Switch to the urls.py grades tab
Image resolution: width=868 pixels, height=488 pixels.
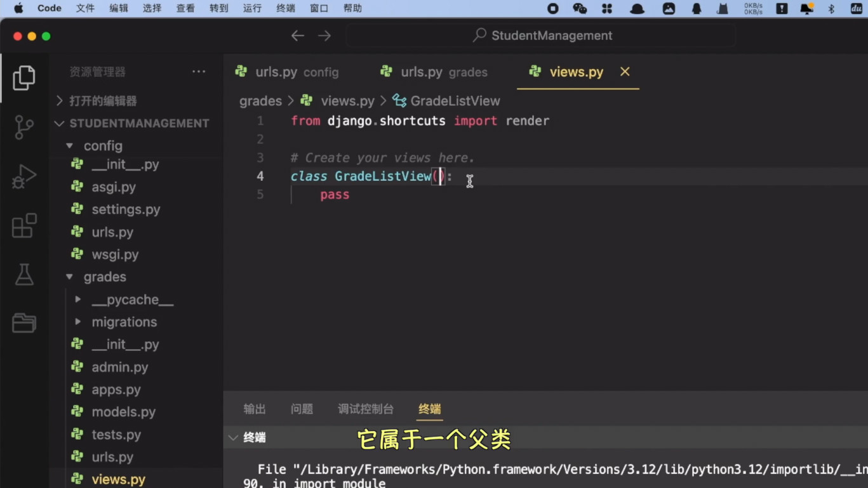pyautogui.click(x=434, y=72)
